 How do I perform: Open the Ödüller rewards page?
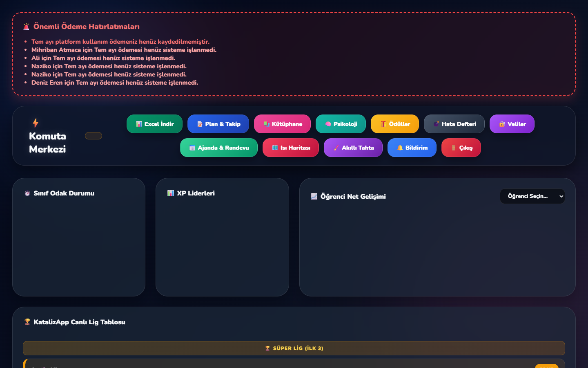(x=395, y=124)
